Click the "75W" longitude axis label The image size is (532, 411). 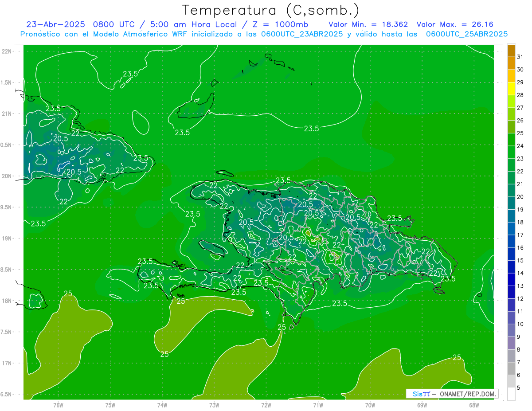[x=110, y=405]
